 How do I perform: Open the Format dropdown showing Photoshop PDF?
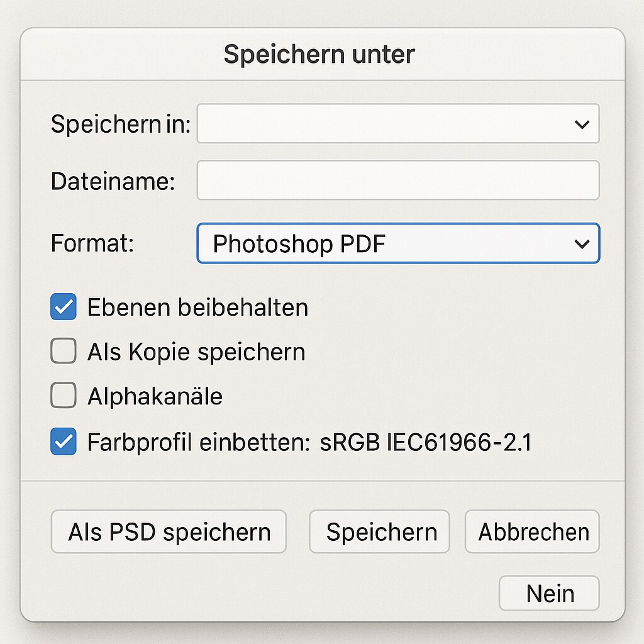click(398, 243)
